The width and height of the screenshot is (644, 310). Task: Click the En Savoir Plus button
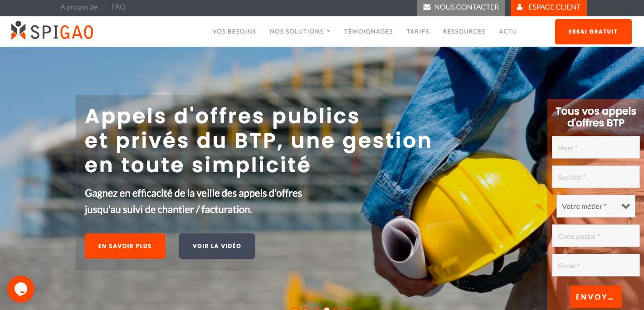[x=125, y=246]
